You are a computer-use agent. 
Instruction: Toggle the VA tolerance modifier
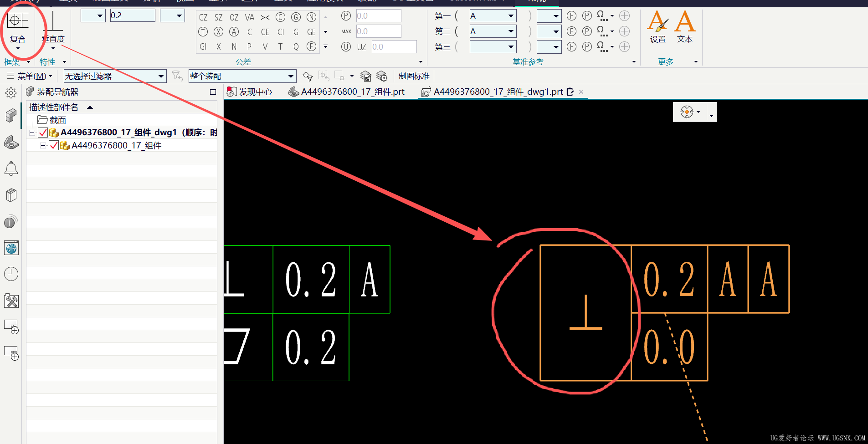point(250,17)
